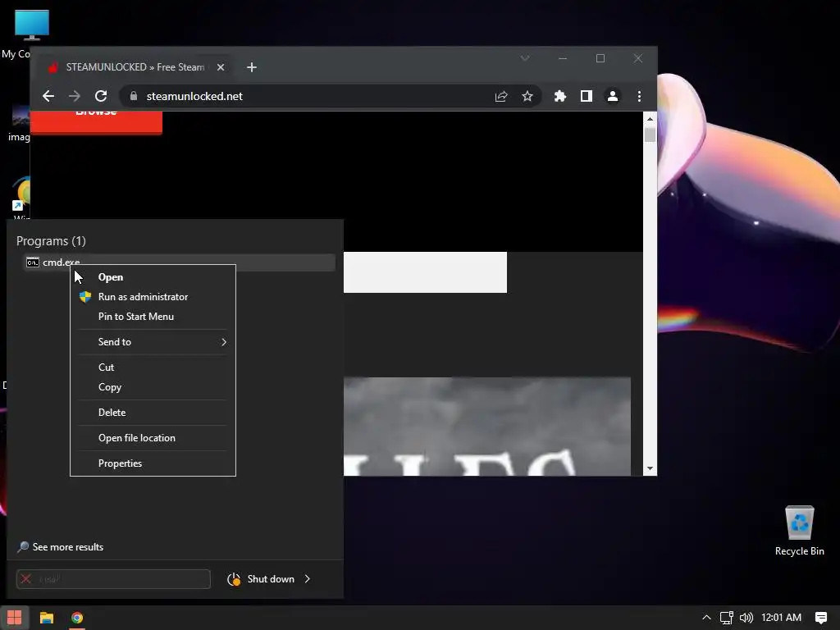Share this page icon in address bar
The image size is (840, 630).
tap(501, 96)
